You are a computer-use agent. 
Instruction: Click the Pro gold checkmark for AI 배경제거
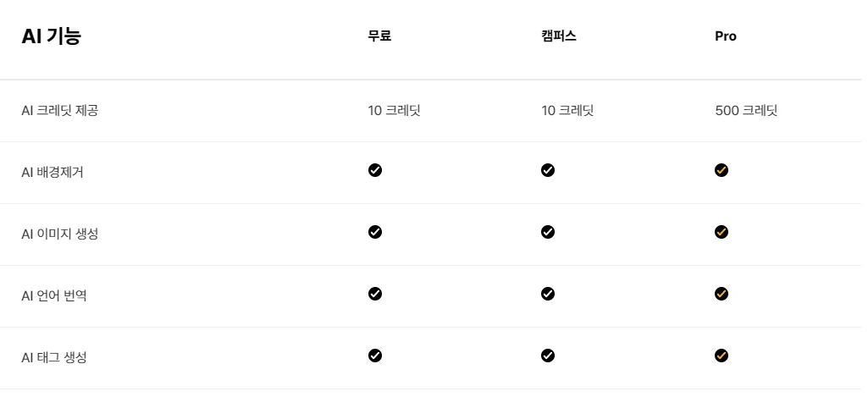pos(721,170)
